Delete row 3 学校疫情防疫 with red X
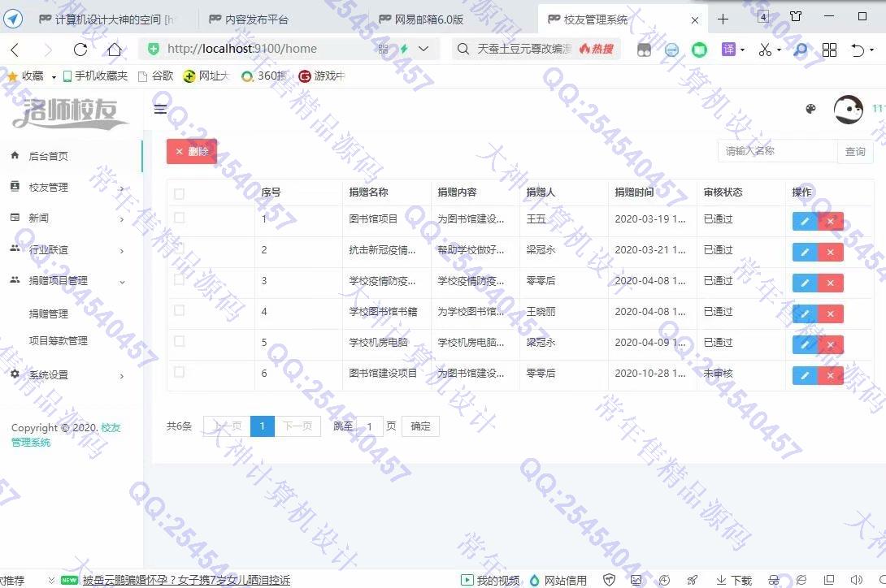 click(x=831, y=283)
